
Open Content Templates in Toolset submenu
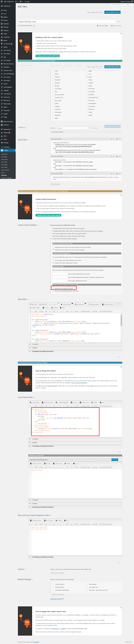pyautogui.click(x=6, y=178)
